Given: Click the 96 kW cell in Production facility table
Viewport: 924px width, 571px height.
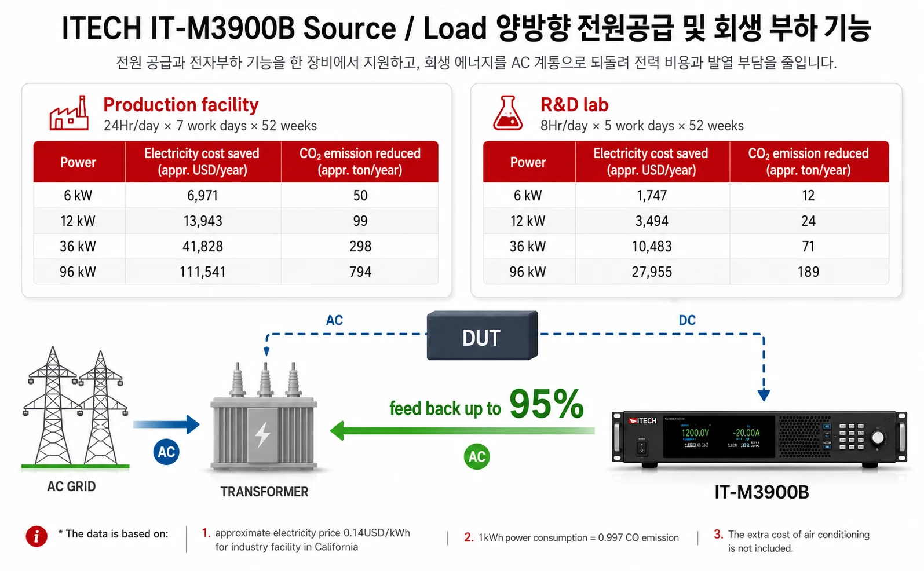Looking at the screenshot, I should 78,272.
